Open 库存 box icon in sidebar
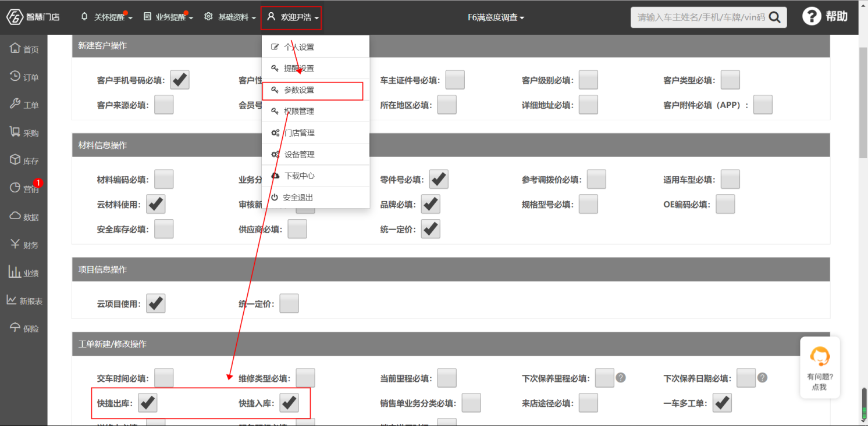 pos(16,159)
